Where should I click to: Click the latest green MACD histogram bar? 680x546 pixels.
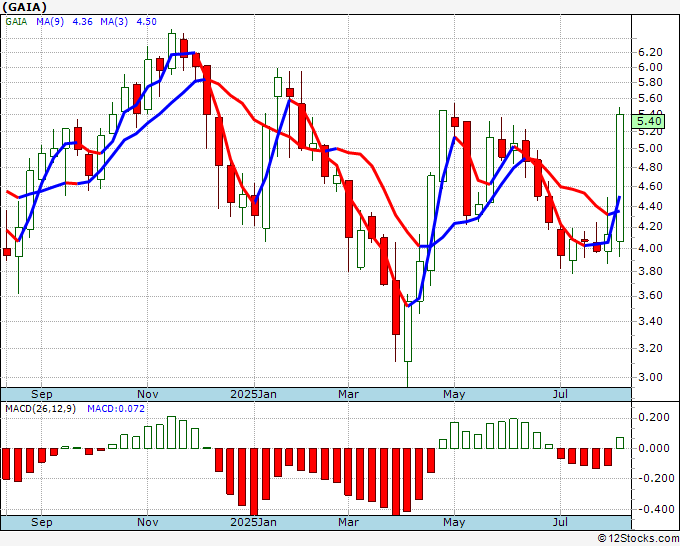620,443
